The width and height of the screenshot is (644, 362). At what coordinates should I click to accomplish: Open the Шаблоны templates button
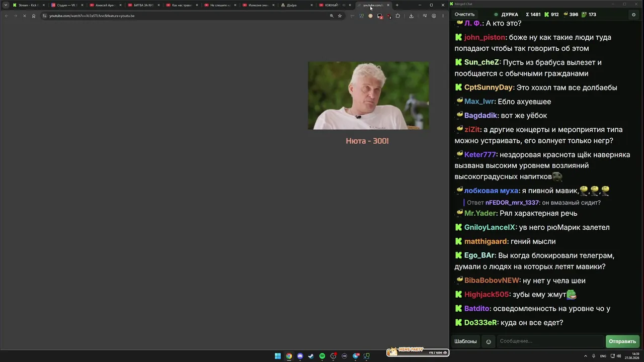pos(465,341)
